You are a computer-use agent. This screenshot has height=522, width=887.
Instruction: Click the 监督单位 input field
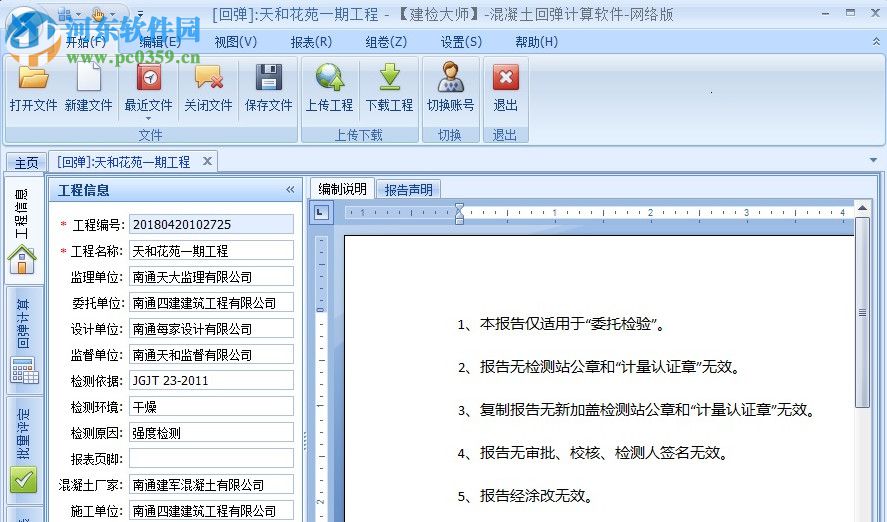coord(212,355)
